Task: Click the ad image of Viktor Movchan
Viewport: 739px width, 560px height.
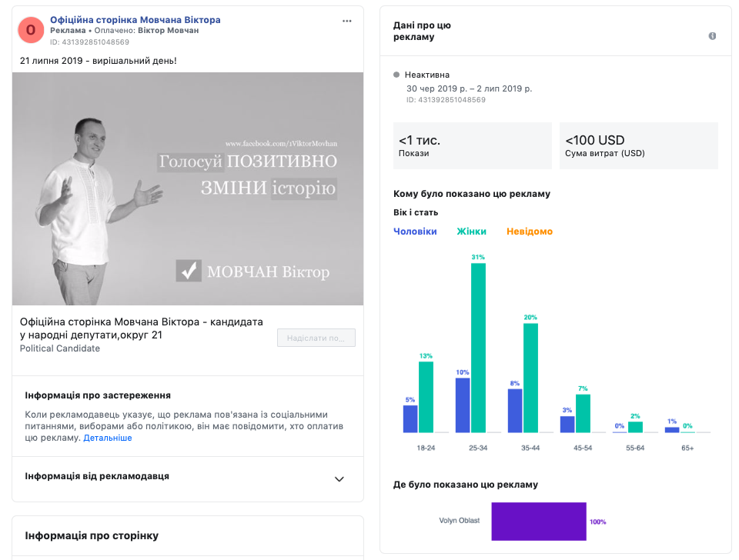Action: click(x=188, y=188)
